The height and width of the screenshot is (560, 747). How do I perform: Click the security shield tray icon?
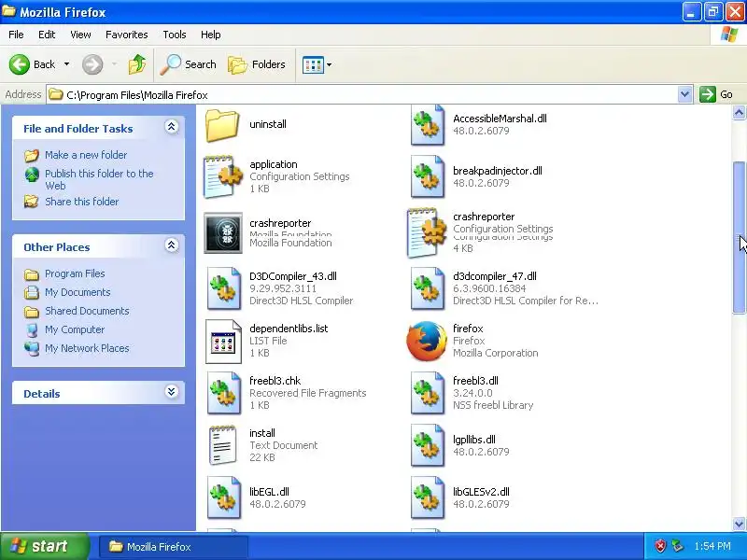660,546
